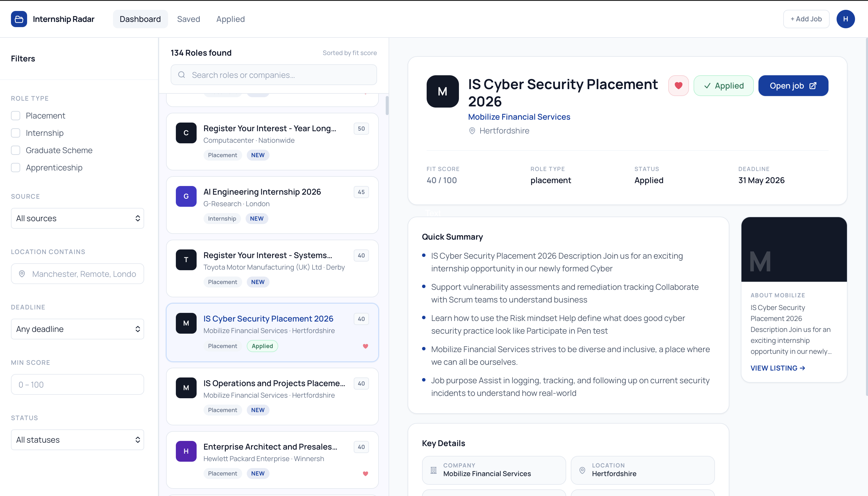Click the G-Research G company logo
This screenshot has height=496, width=868.
(x=186, y=196)
